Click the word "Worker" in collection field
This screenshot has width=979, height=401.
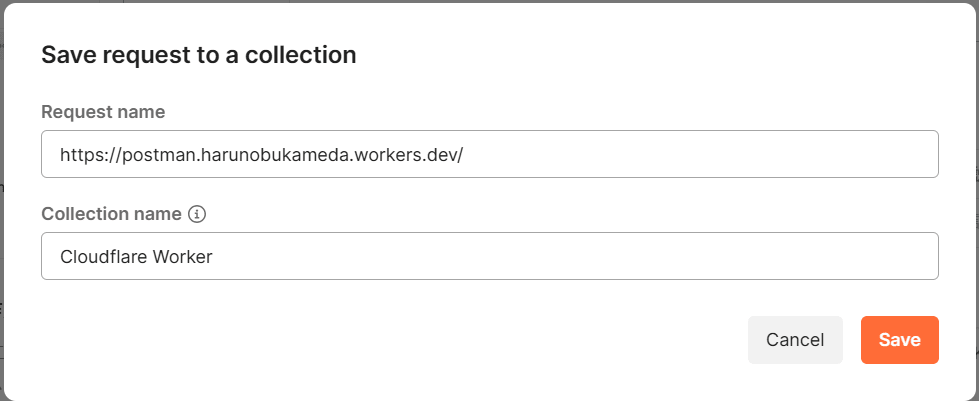pyautogui.click(x=183, y=257)
